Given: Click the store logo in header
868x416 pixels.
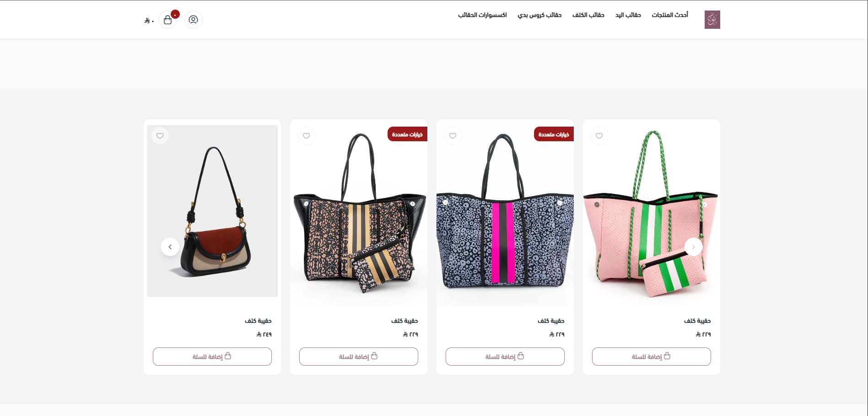Looking at the screenshot, I should 712,20.
